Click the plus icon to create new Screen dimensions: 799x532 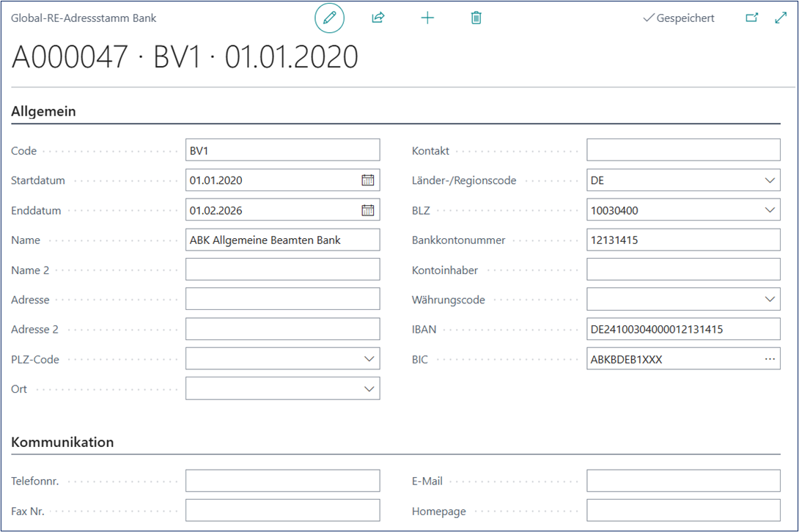click(x=427, y=18)
